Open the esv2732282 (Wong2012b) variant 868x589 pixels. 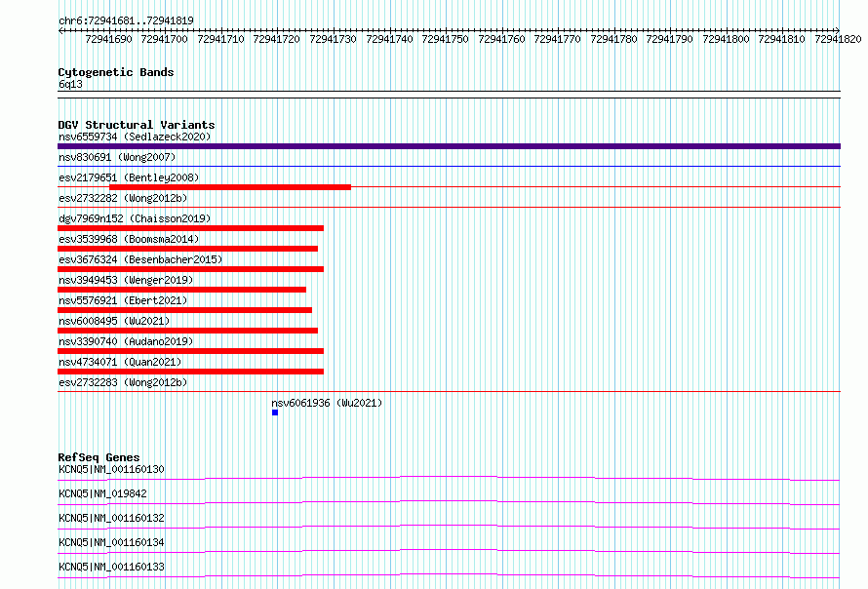(123, 198)
